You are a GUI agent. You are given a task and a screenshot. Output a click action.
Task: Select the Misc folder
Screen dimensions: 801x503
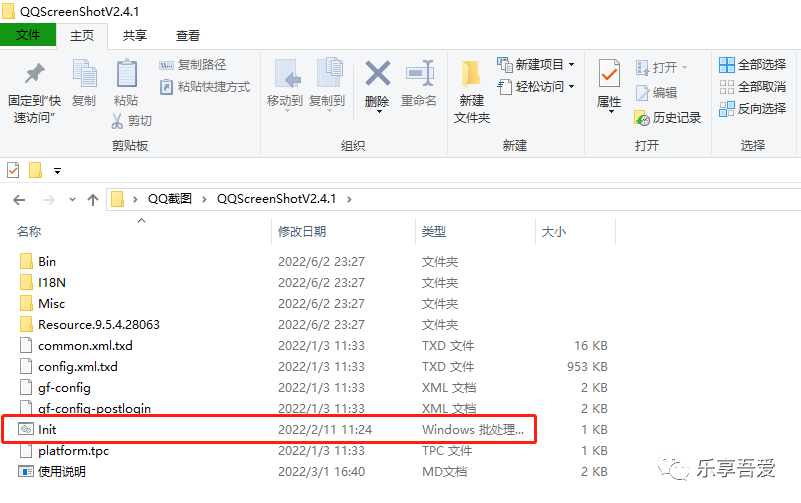(52, 303)
